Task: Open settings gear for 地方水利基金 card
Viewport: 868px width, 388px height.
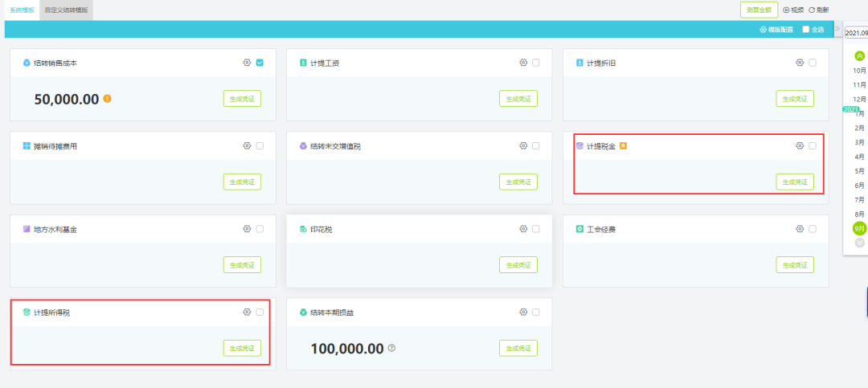Action: [247, 229]
